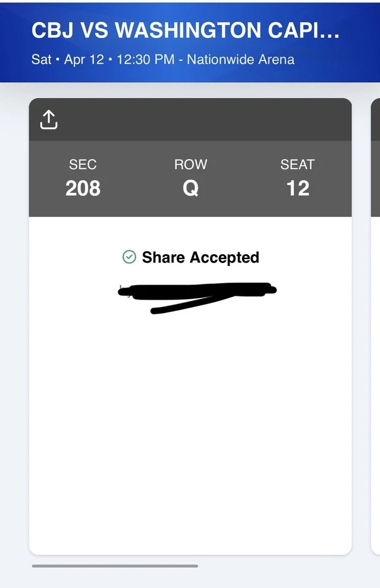The height and width of the screenshot is (588, 380).
Task: Tap seat number 12
Action: (x=297, y=189)
